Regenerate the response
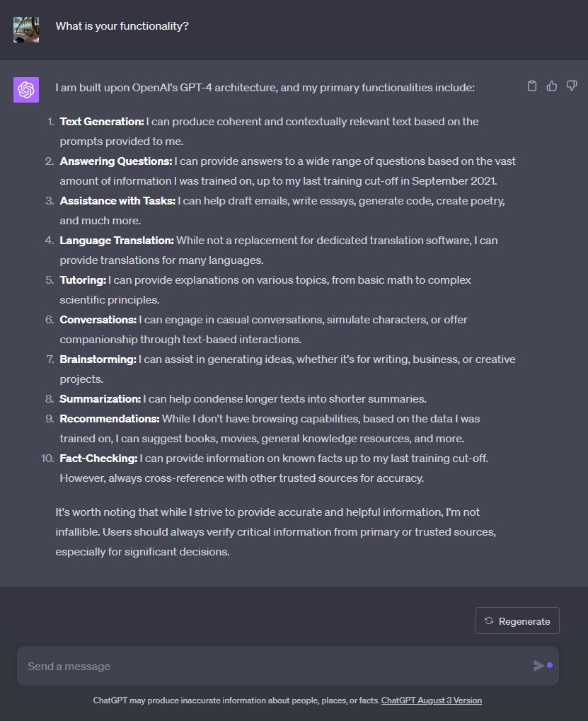Image resolution: width=588 pixels, height=721 pixels. (x=517, y=621)
